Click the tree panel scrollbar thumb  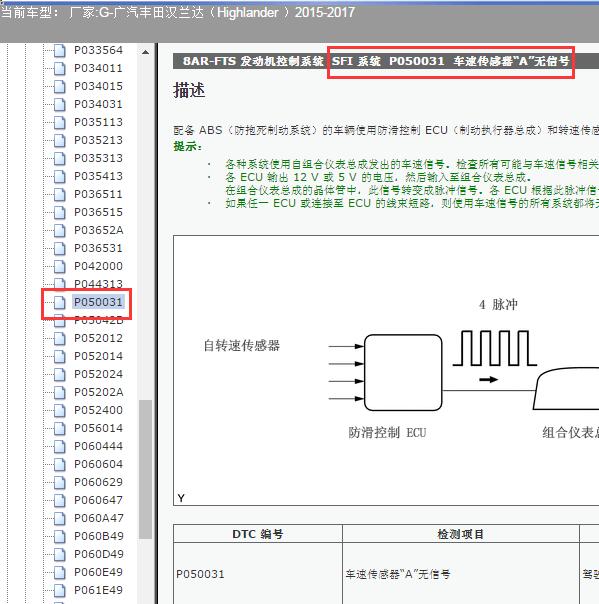[145, 470]
